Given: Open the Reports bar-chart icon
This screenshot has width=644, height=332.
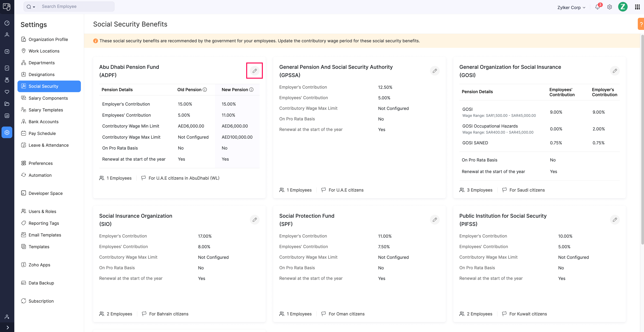Looking at the screenshot, I should tap(7, 116).
